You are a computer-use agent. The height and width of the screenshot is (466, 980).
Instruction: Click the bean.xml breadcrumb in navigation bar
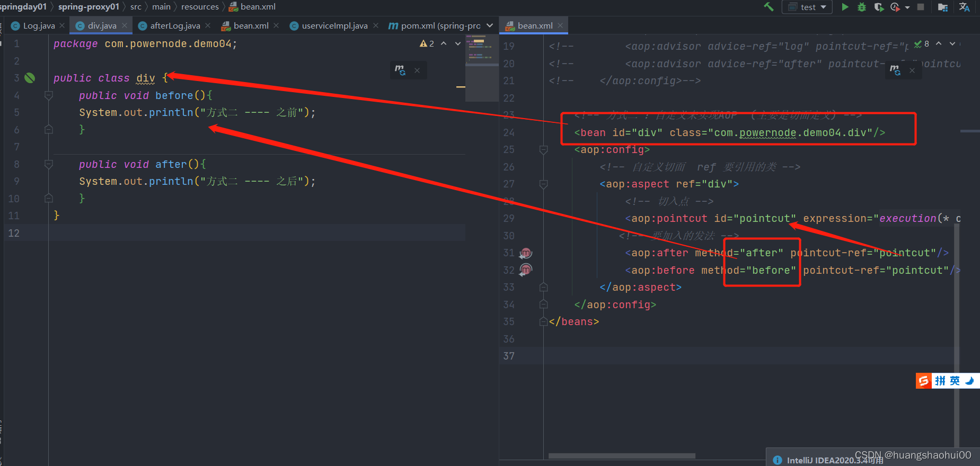[252, 7]
